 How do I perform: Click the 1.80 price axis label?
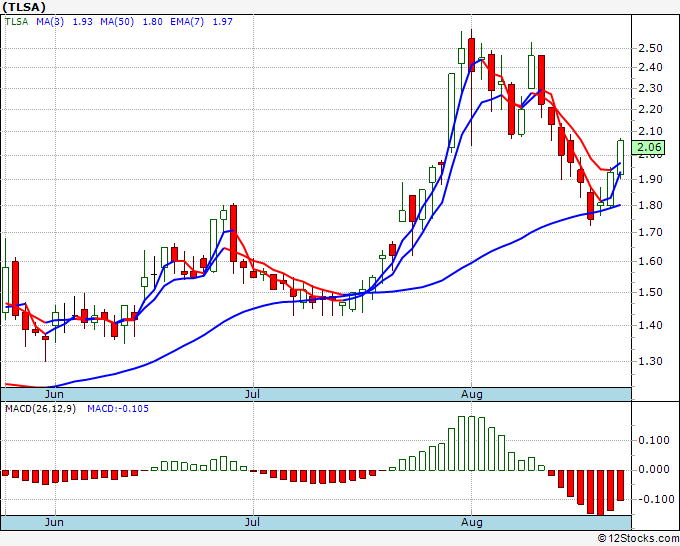(651, 205)
